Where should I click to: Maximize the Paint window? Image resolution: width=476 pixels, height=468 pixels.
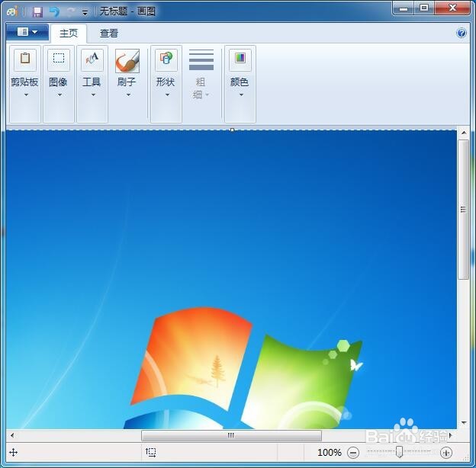(424, 8)
